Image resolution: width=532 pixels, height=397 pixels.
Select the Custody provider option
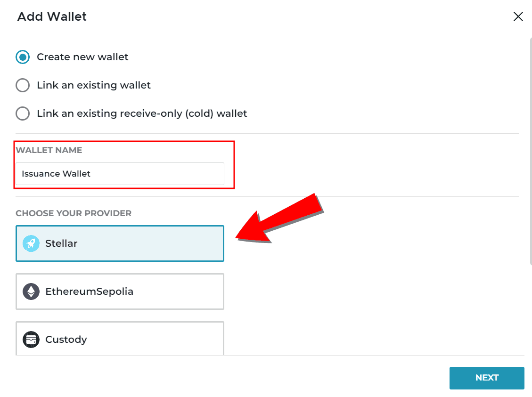pos(120,338)
